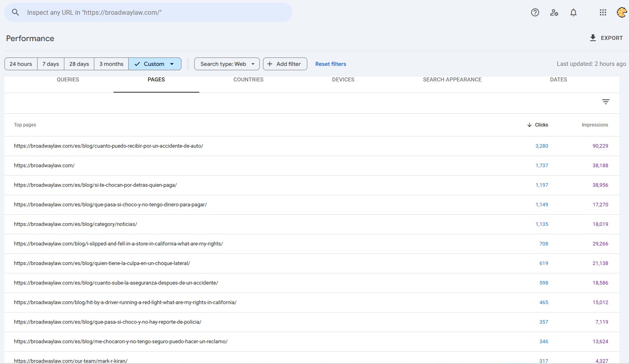The height and width of the screenshot is (364, 629).
Task: Open user settings people-gear icon
Action: click(554, 12)
